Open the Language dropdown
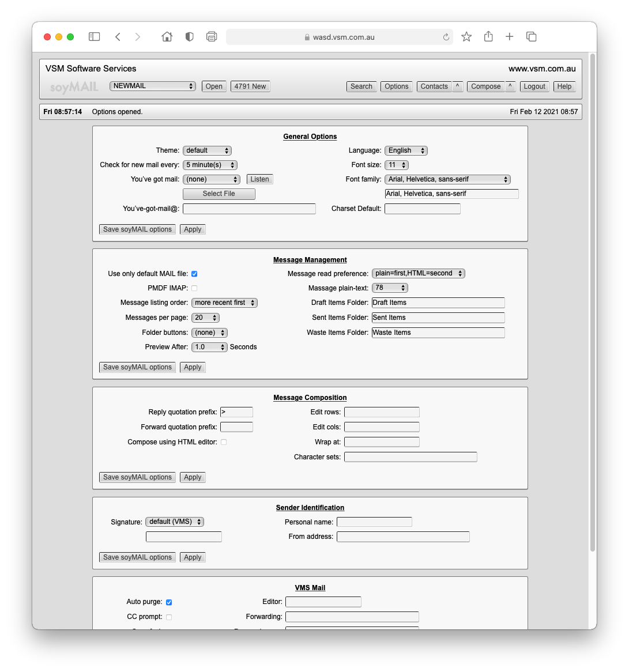This screenshot has width=629, height=672. point(406,150)
